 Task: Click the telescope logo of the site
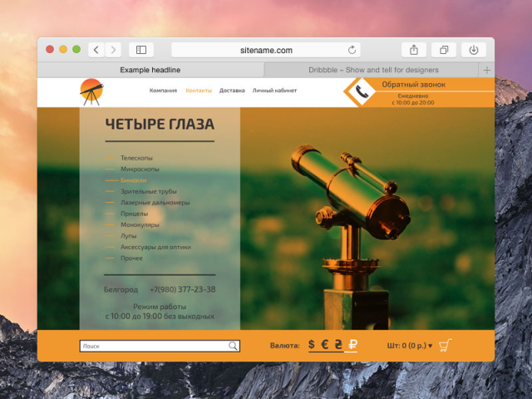pos(91,92)
